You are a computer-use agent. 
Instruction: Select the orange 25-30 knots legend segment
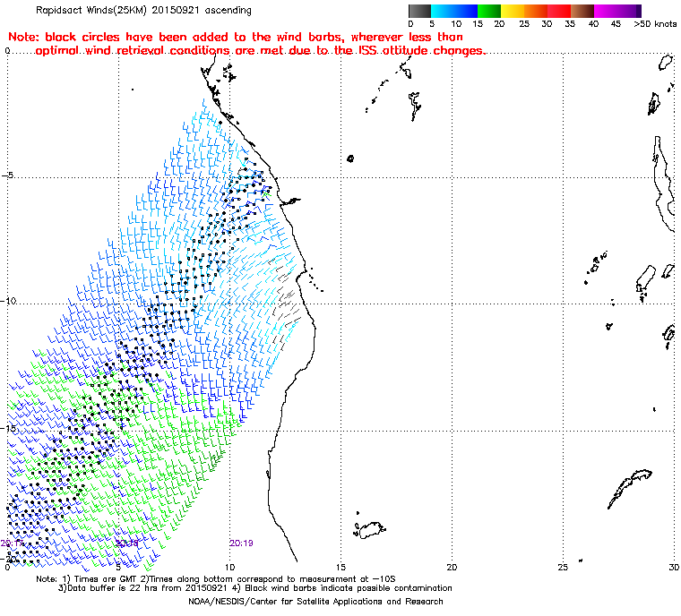536,12
